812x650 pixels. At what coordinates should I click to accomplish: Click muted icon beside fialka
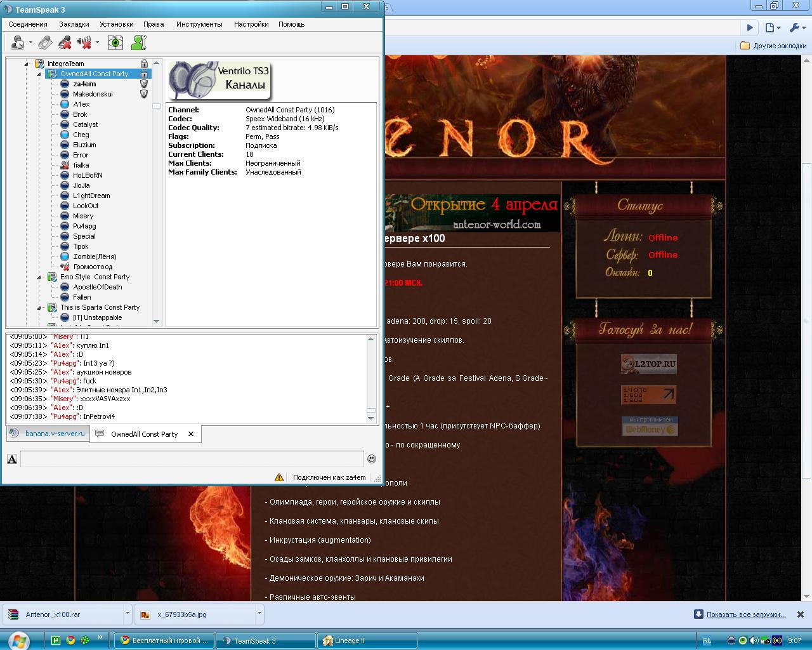(65, 165)
